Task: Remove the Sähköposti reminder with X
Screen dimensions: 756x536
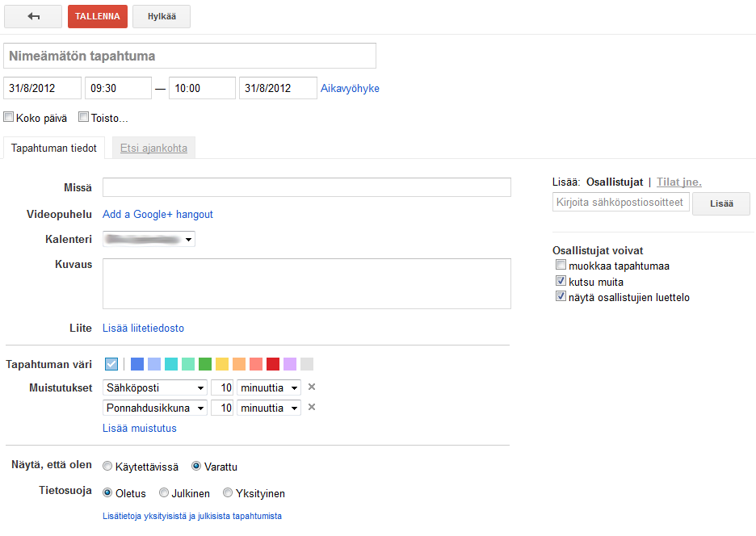Action: click(312, 388)
